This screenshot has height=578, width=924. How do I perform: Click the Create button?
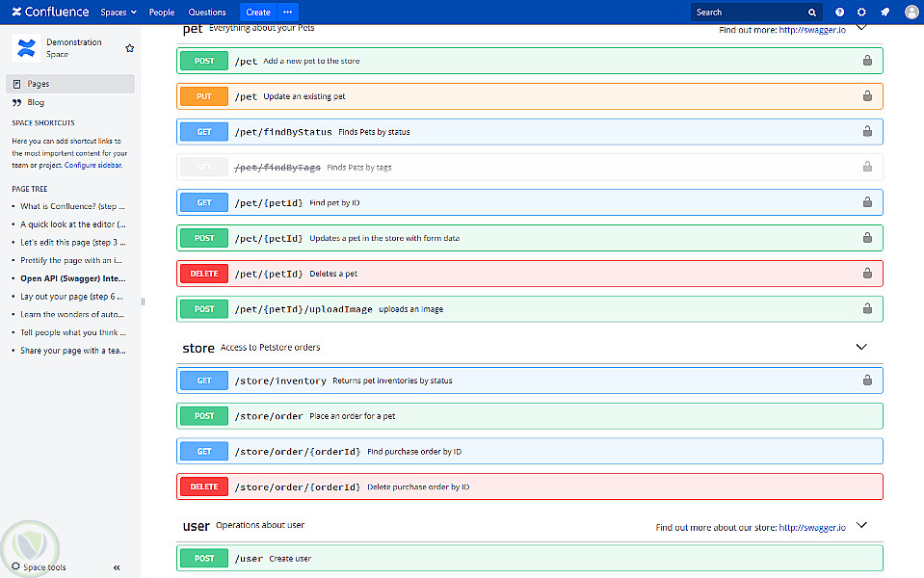258,12
